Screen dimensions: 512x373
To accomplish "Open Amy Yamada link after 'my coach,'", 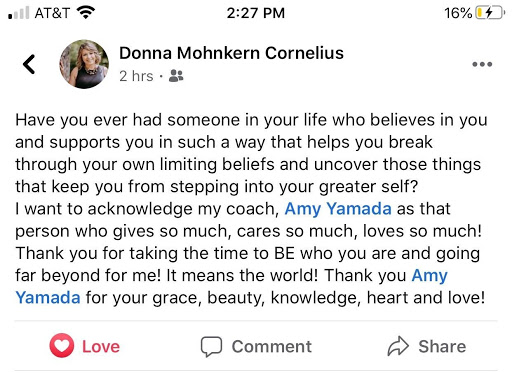I will 338,209.
